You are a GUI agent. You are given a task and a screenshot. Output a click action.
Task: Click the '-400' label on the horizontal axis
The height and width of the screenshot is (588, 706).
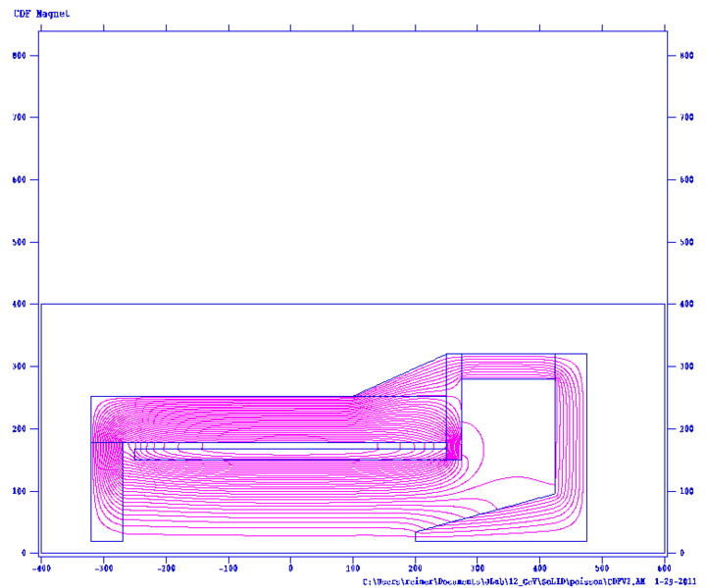point(41,568)
